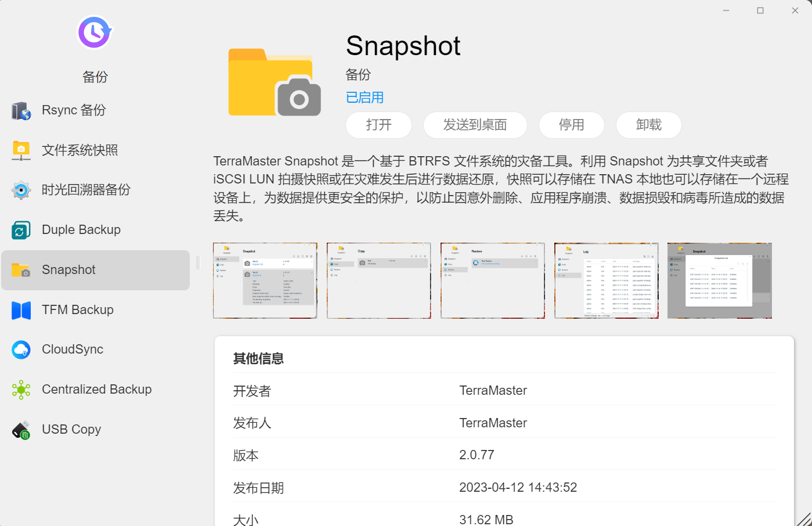Click the 发送到桌面 button
The height and width of the screenshot is (526, 812).
tap(475, 125)
